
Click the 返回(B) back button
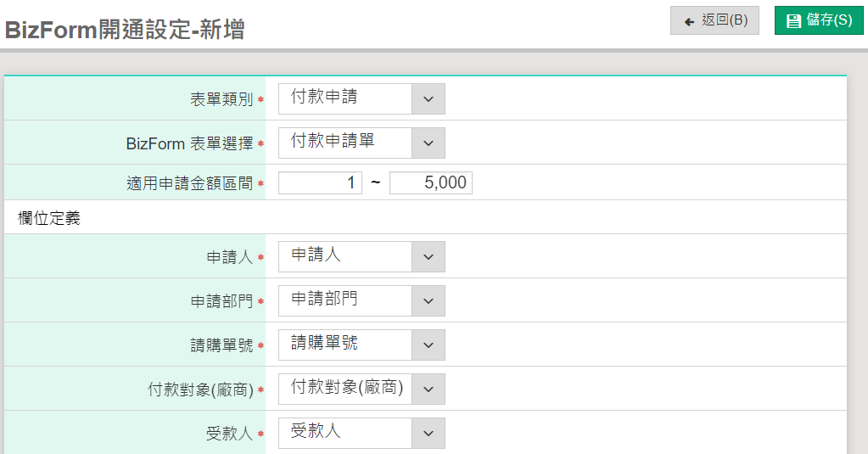pyautogui.click(x=714, y=20)
